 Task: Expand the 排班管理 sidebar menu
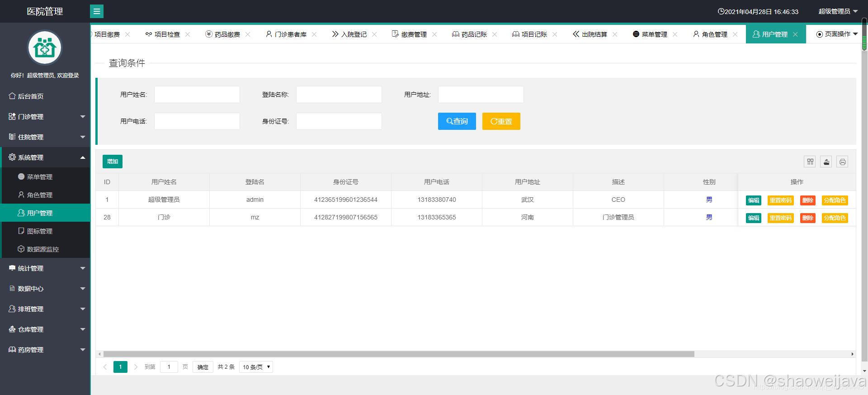(x=45, y=309)
